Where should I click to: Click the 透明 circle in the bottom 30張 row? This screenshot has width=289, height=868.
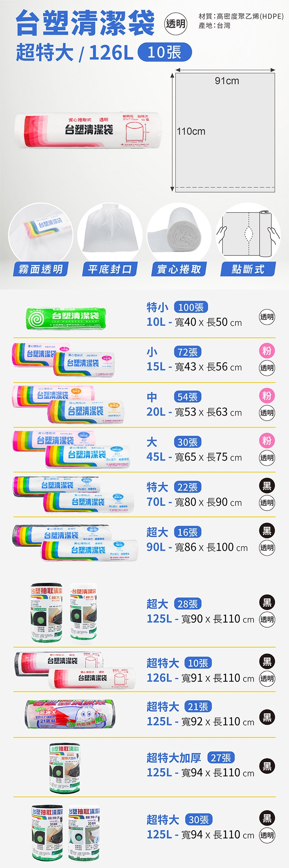coord(267,835)
